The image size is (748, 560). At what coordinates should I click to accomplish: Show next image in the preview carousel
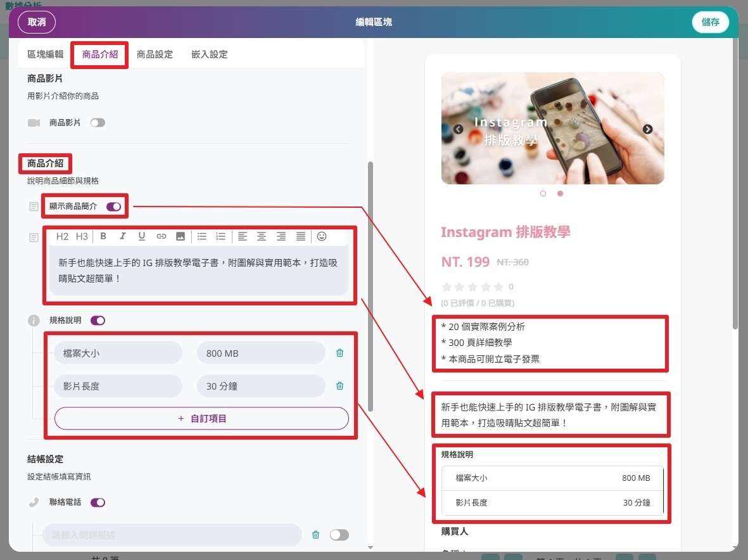pyautogui.click(x=647, y=129)
